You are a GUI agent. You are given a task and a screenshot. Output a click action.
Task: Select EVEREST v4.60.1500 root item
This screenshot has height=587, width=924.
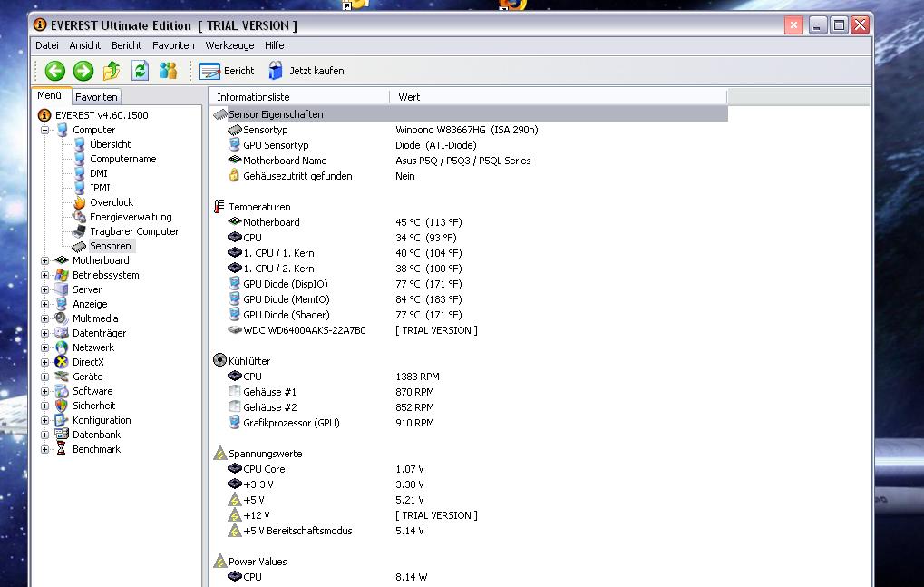(x=93, y=115)
